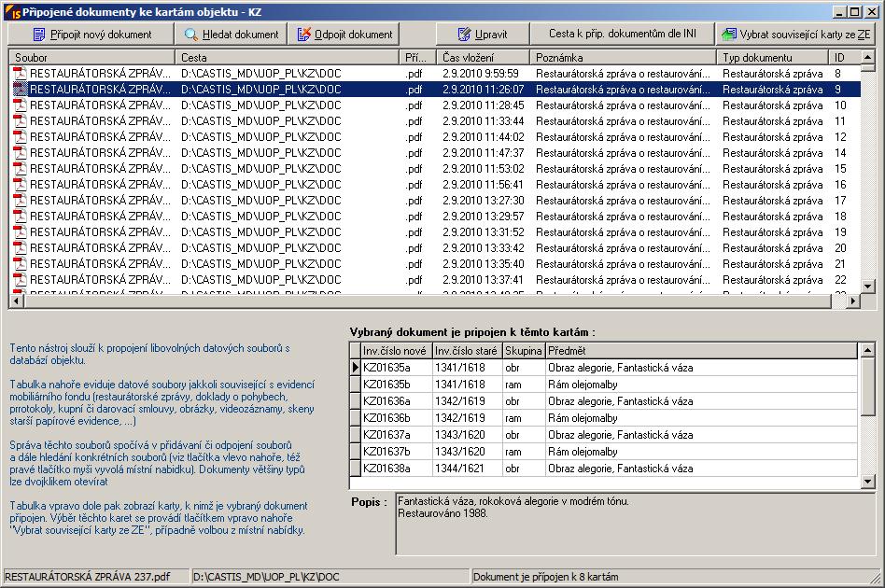Click the attach new document icon
This screenshot has height=588, width=885.
39,35
